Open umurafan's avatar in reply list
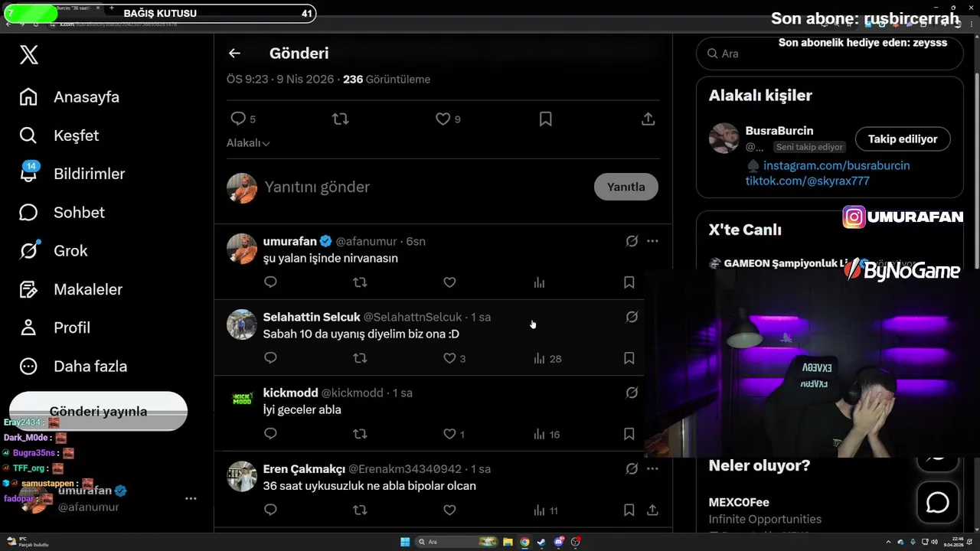 click(x=242, y=249)
